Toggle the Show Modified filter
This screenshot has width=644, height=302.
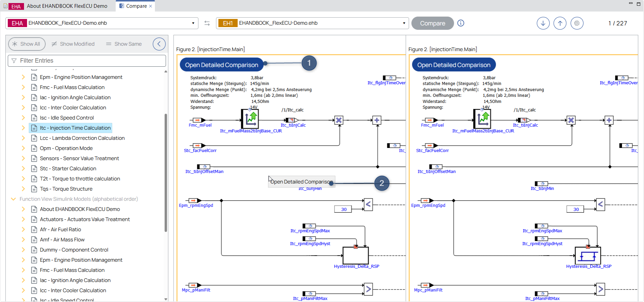coord(73,44)
